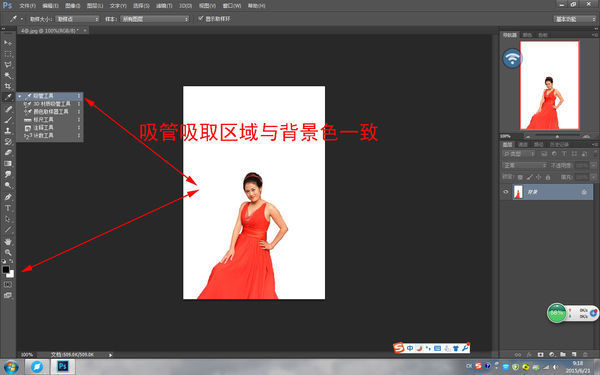The height and width of the screenshot is (375, 600).
Task: Select the Healing Brush tool
Action: point(8,109)
